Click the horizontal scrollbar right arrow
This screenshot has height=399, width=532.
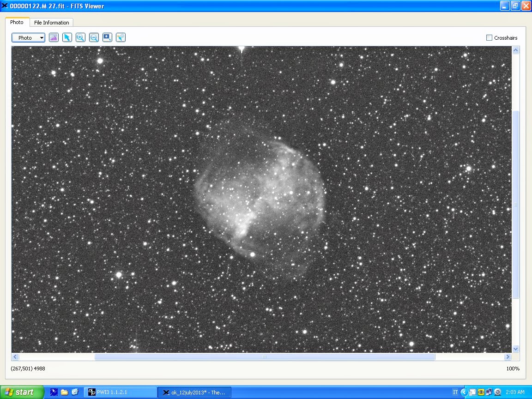508,357
